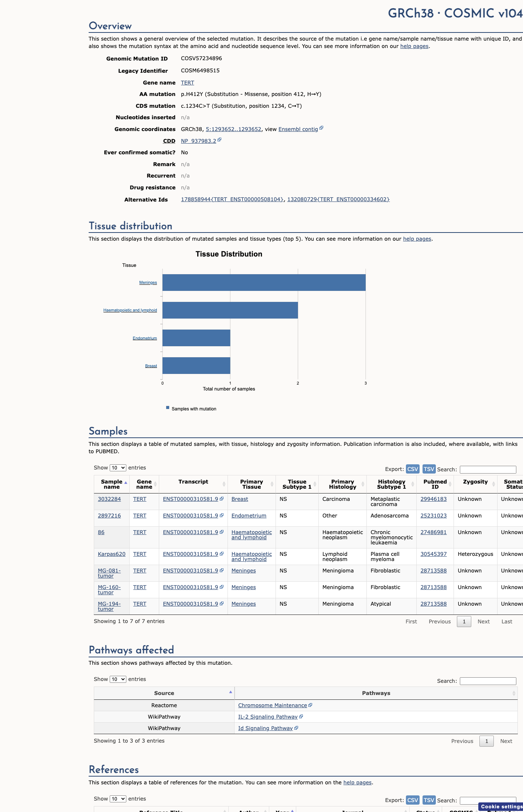Open Id Signaling Pathway link
This screenshot has height=812, width=523.
[265, 728]
